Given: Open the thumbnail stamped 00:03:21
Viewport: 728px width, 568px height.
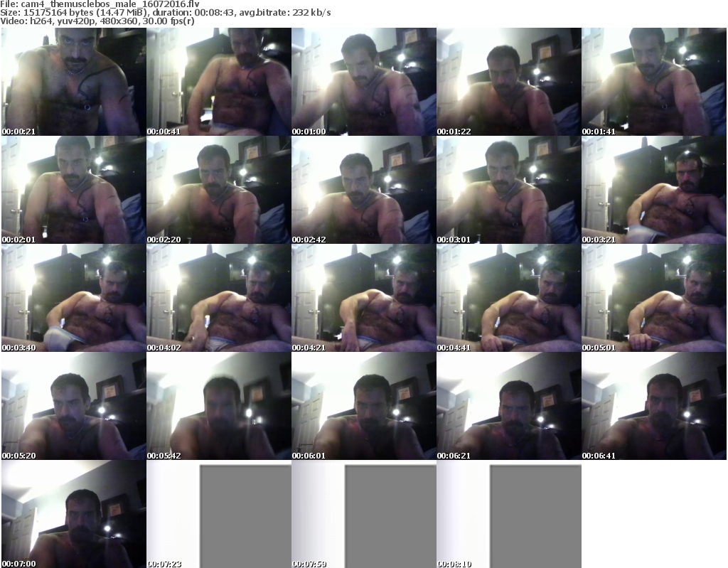Looking at the screenshot, I should 654,190.
